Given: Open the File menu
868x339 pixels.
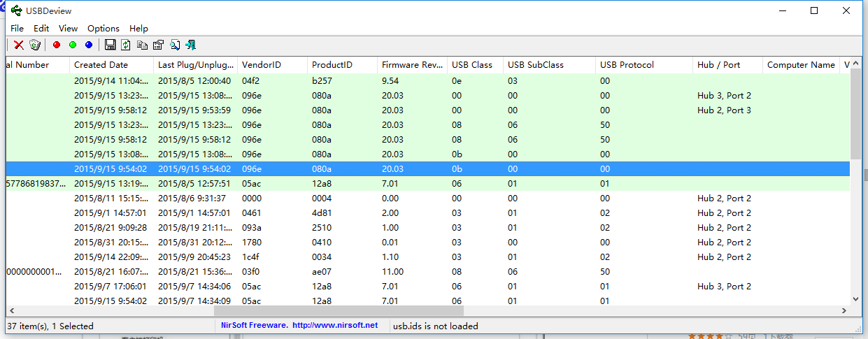Looking at the screenshot, I should [x=17, y=29].
